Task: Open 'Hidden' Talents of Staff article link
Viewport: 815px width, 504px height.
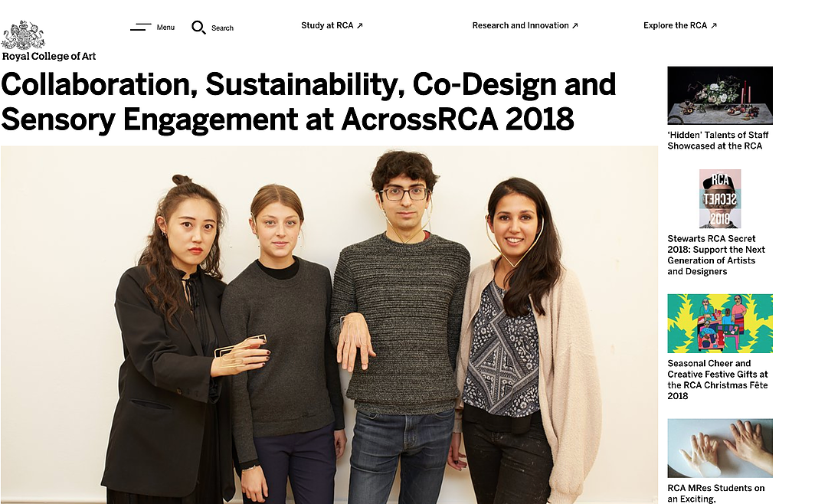Action: tap(718, 140)
